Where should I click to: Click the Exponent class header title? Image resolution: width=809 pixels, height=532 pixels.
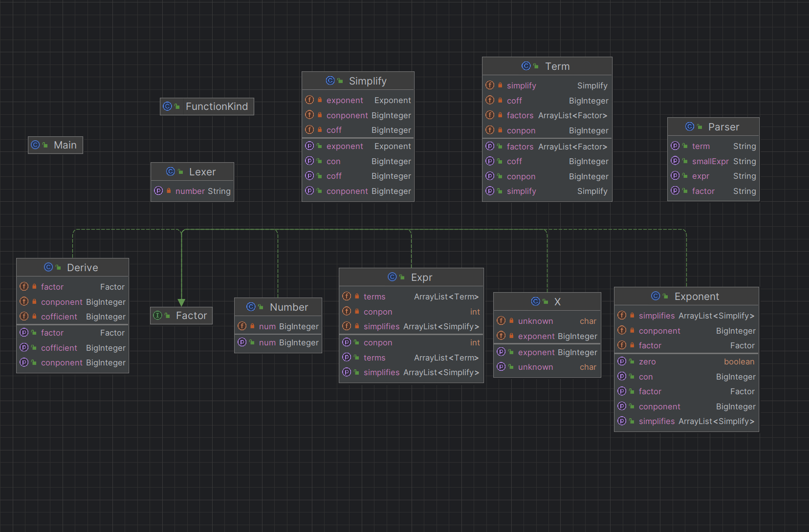[697, 297]
